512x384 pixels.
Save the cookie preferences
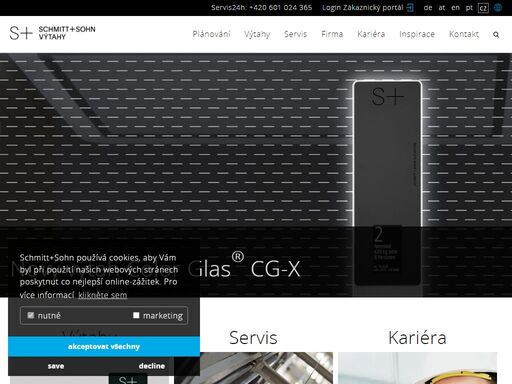click(56, 366)
